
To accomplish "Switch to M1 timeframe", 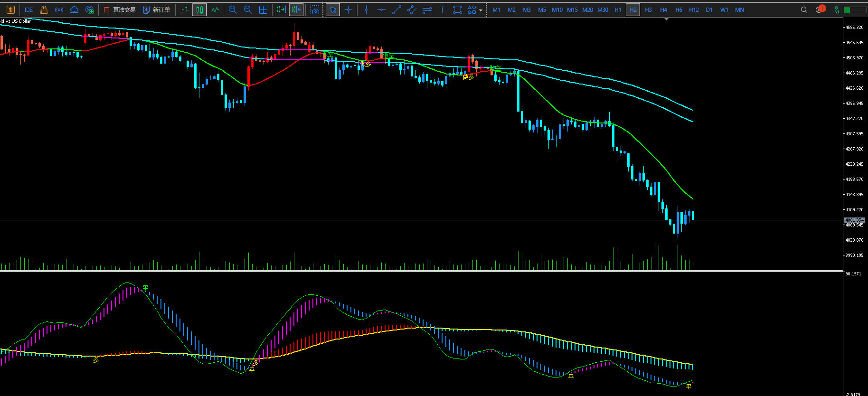I will click(x=496, y=9).
